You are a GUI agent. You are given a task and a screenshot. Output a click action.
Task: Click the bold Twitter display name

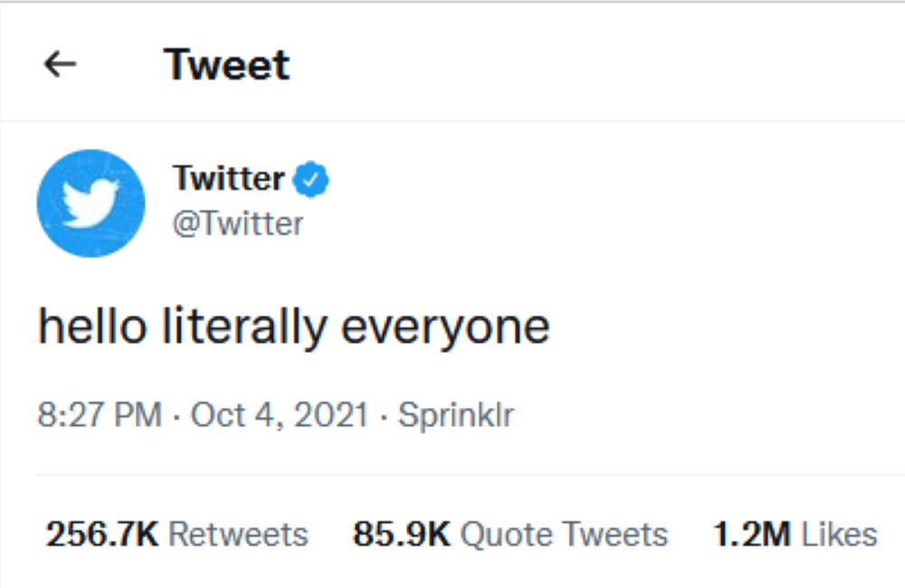point(229,178)
